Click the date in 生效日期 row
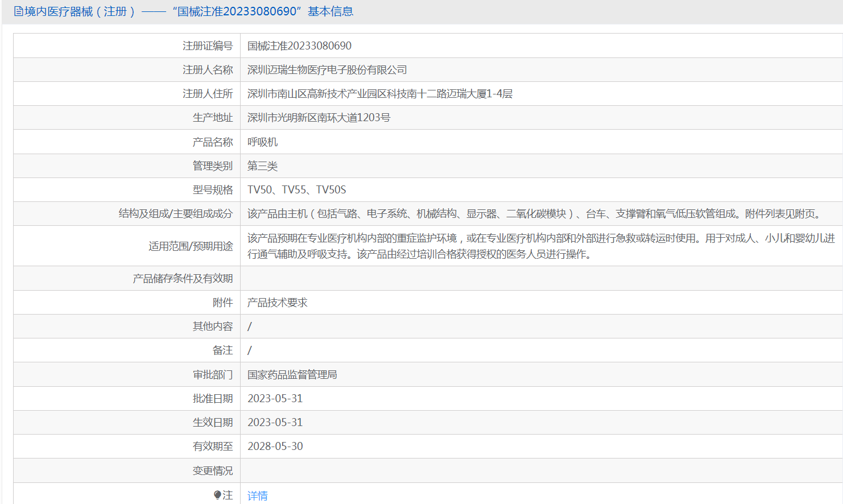 (x=275, y=423)
